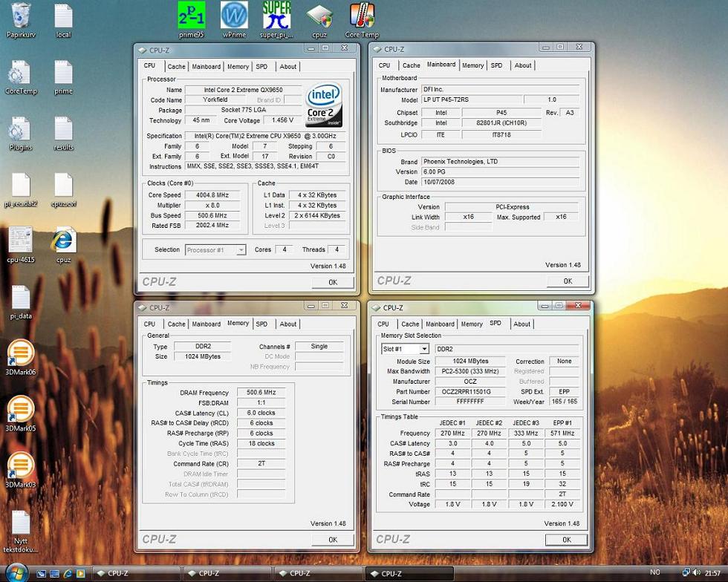Screen dimensions: 728x582
Task: Click first CPU-Z taskbar button
Action: (x=135, y=574)
